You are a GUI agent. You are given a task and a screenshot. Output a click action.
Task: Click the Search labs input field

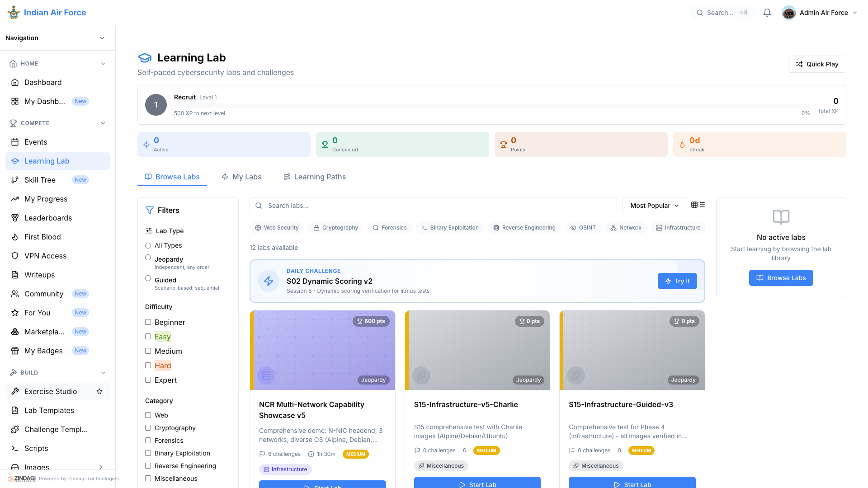point(433,206)
